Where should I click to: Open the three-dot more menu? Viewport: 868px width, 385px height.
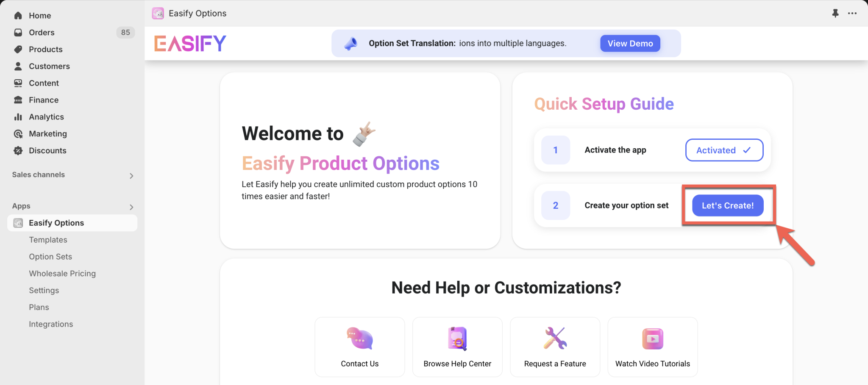click(852, 13)
